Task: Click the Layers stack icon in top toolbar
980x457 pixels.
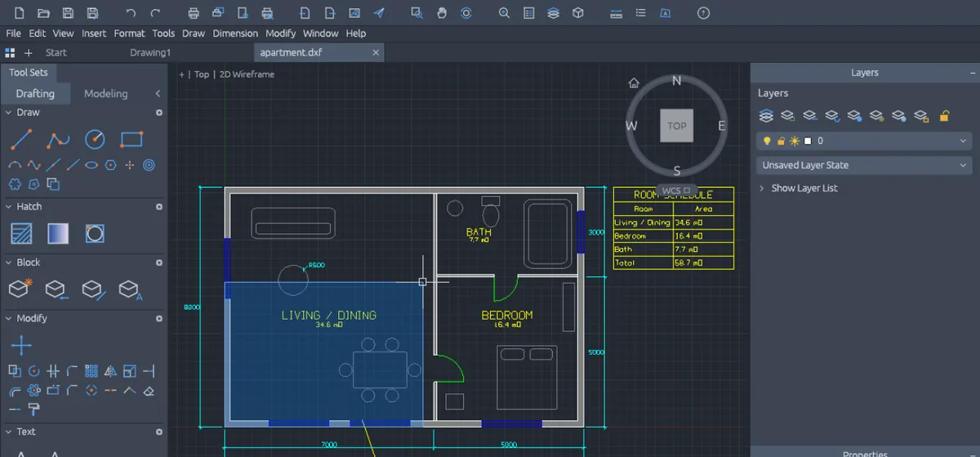Action: tap(553, 13)
